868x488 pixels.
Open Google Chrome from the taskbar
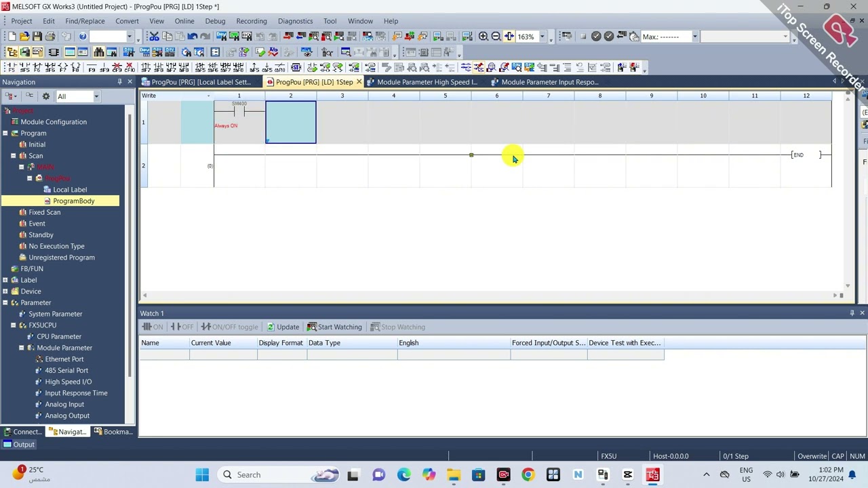[x=528, y=474]
